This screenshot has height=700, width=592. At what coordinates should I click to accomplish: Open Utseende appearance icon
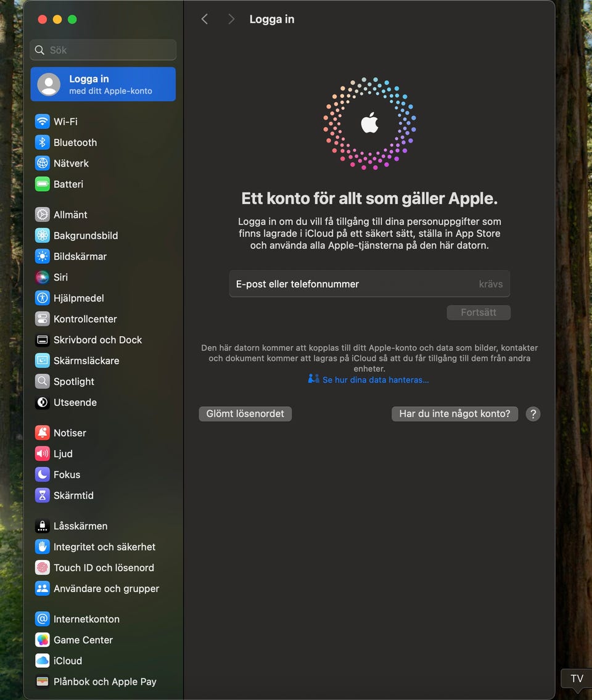pyautogui.click(x=43, y=402)
